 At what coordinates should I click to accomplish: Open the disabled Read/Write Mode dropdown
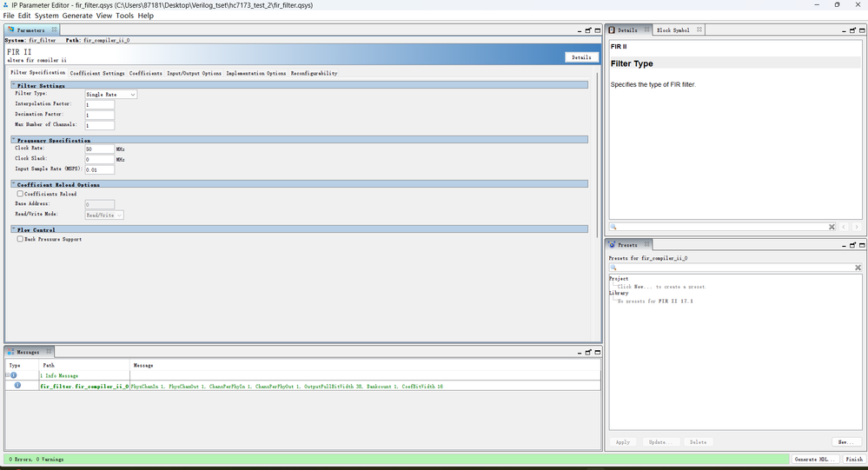[x=104, y=215]
